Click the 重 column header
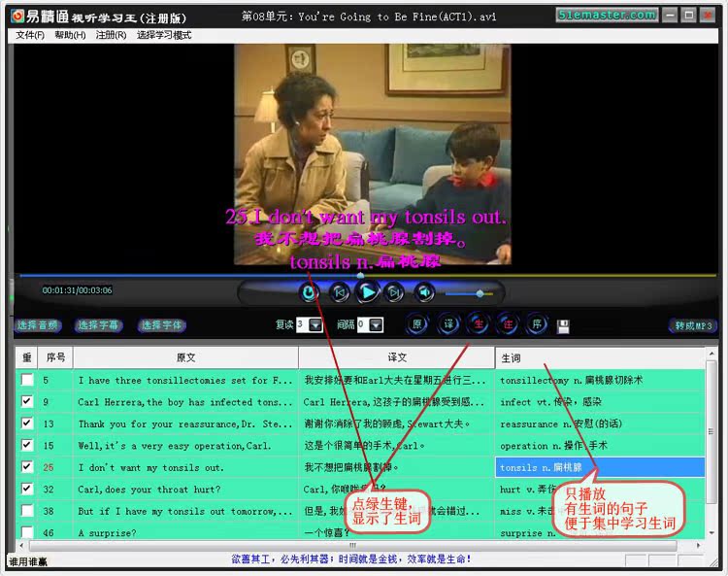The image size is (728, 576). 27,357
